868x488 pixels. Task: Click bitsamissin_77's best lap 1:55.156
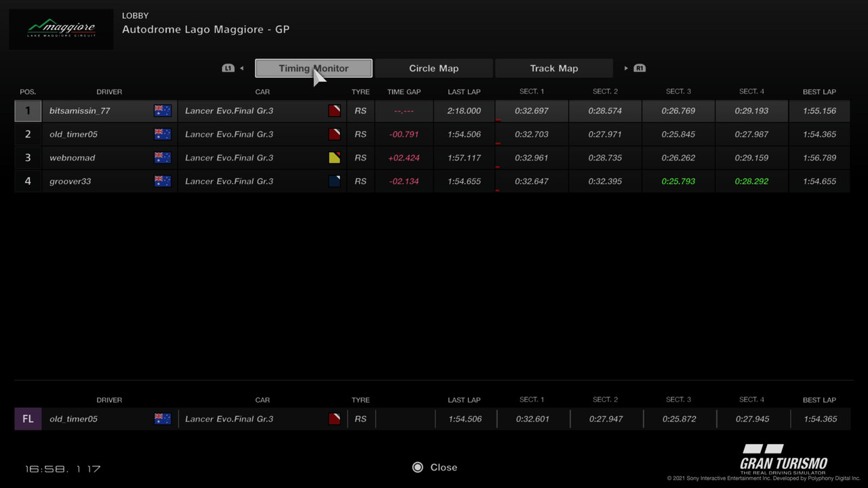(x=820, y=110)
